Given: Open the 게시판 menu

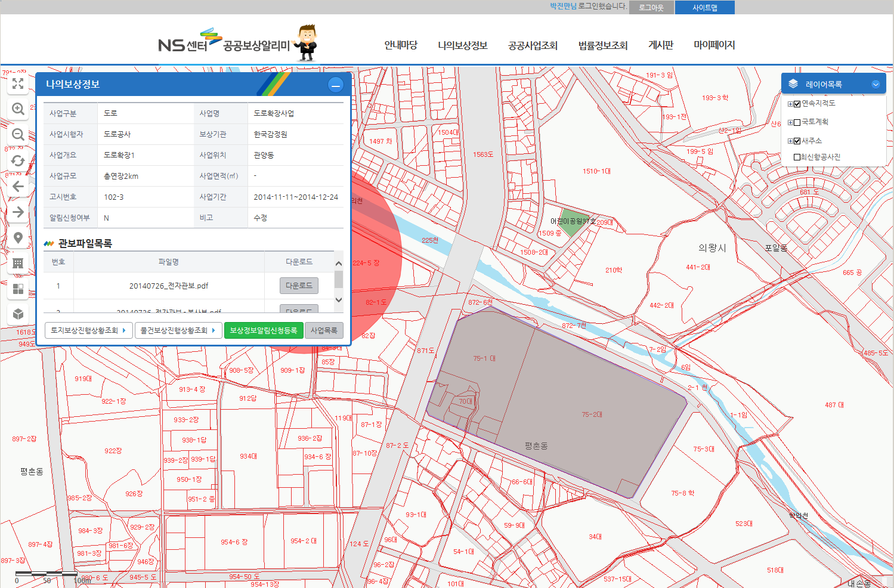Looking at the screenshot, I should pos(661,45).
